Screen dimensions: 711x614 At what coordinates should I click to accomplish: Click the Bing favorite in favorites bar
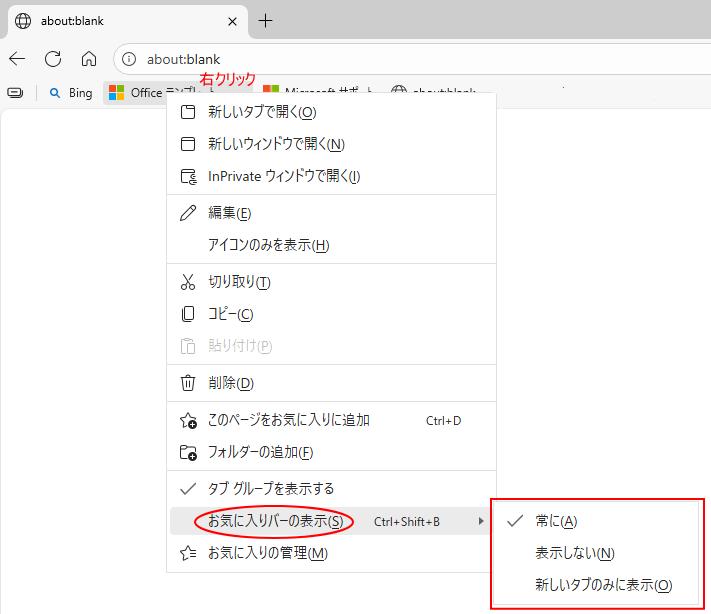[x=71, y=93]
